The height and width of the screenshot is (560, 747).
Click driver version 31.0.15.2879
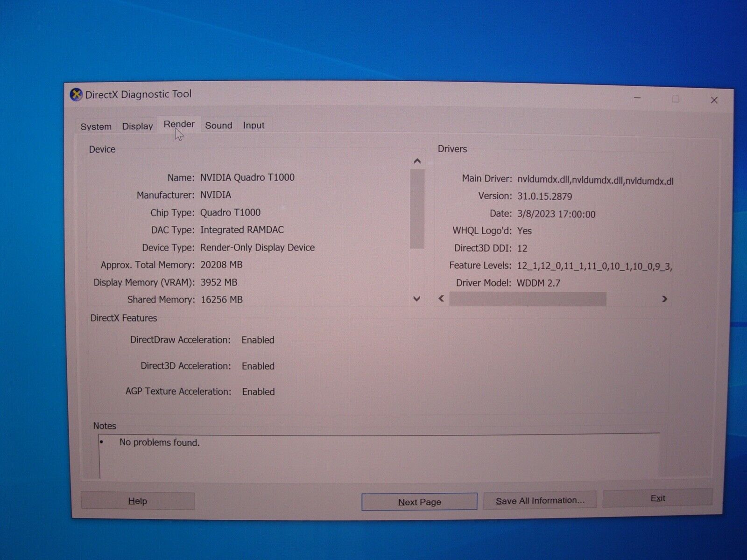pyautogui.click(x=544, y=196)
